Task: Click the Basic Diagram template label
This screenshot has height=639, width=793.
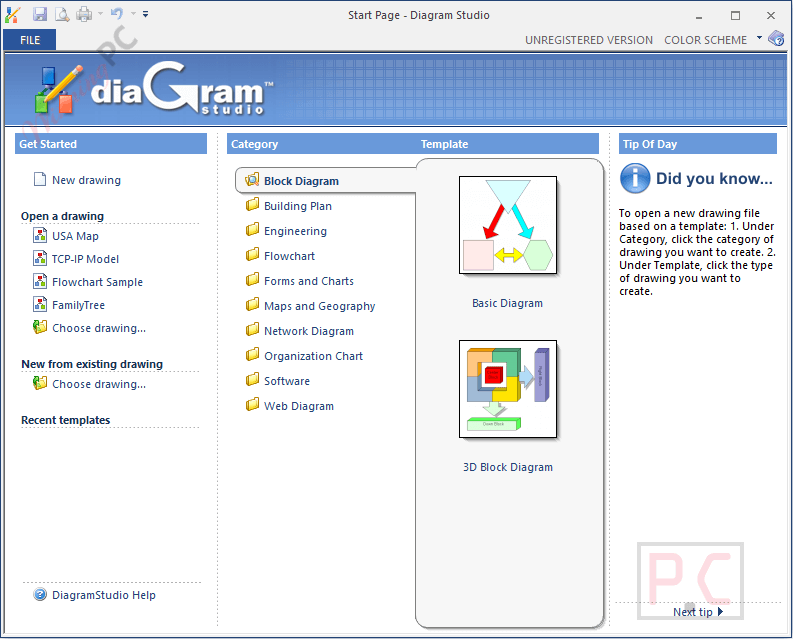Action: pyautogui.click(x=507, y=304)
